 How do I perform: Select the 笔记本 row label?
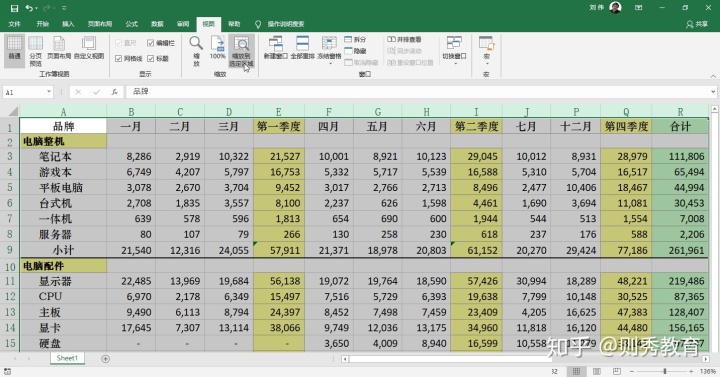click(63, 157)
